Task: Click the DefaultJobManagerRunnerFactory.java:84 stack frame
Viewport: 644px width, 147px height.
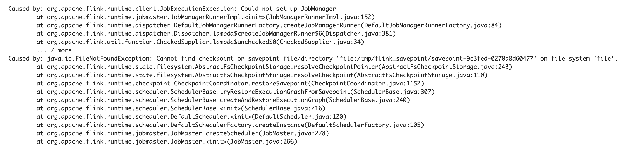Action: click(269, 25)
